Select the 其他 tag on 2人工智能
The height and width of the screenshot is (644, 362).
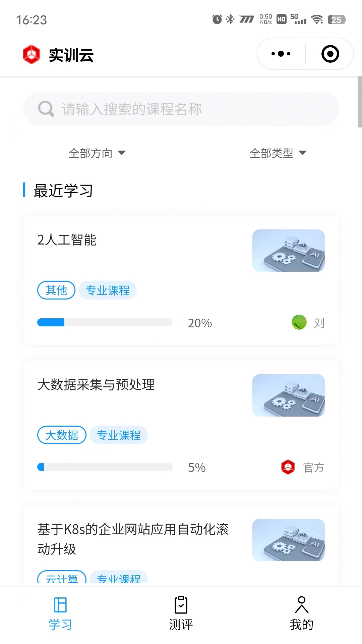[56, 290]
